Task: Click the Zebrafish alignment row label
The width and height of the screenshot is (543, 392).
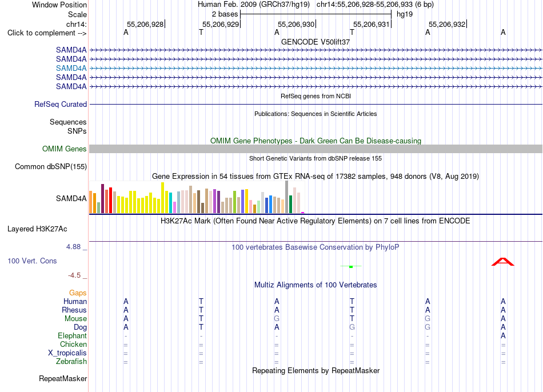Action: [71, 362]
